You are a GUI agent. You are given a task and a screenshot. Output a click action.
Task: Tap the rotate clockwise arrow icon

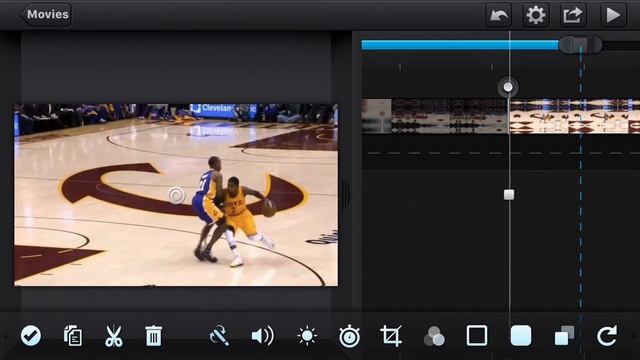point(607,336)
